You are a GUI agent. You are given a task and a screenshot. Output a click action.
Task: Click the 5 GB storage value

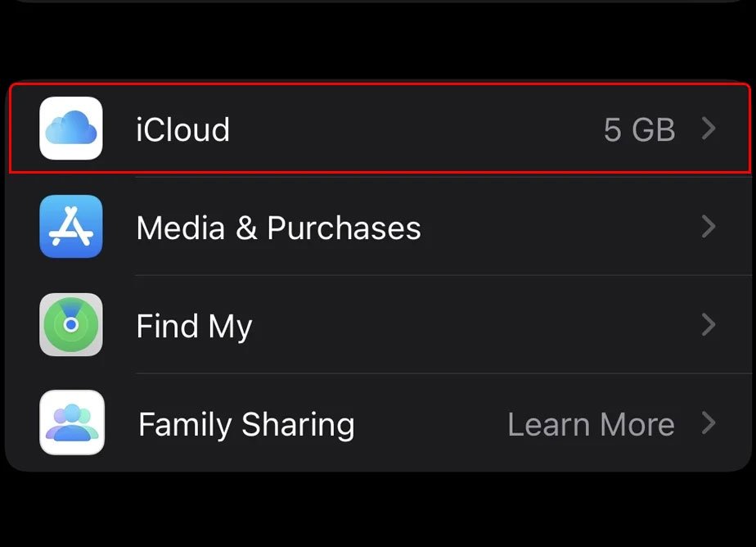639,129
